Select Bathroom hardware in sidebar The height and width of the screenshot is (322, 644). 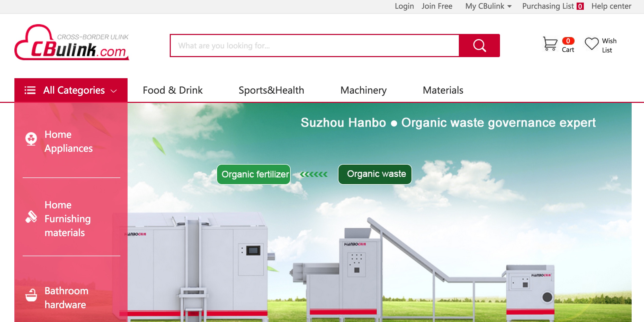click(x=66, y=298)
